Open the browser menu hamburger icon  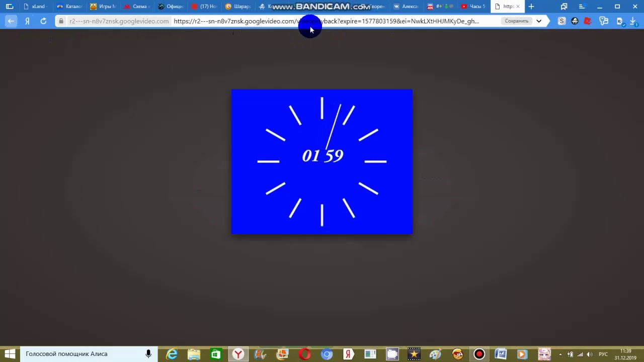tap(581, 7)
